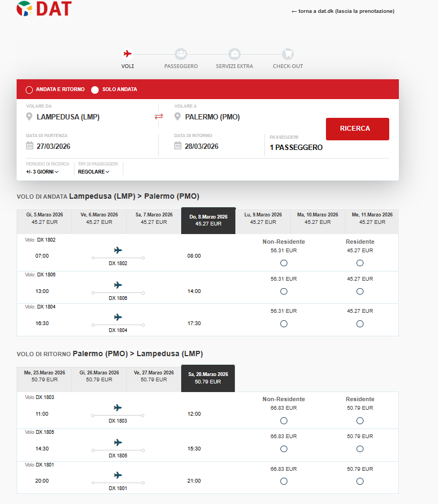
Task: Click the Palermo (PMO) destination field
Action: pos(212,117)
